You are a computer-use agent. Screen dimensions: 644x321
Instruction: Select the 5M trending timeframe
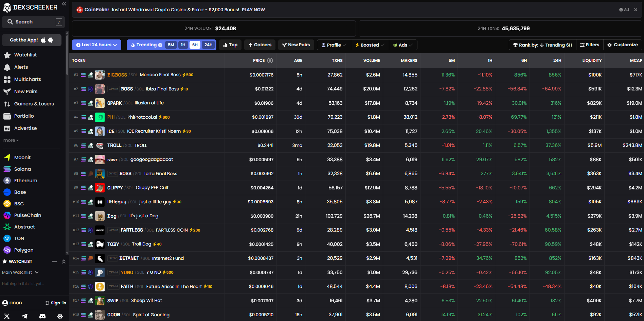(x=171, y=45)
